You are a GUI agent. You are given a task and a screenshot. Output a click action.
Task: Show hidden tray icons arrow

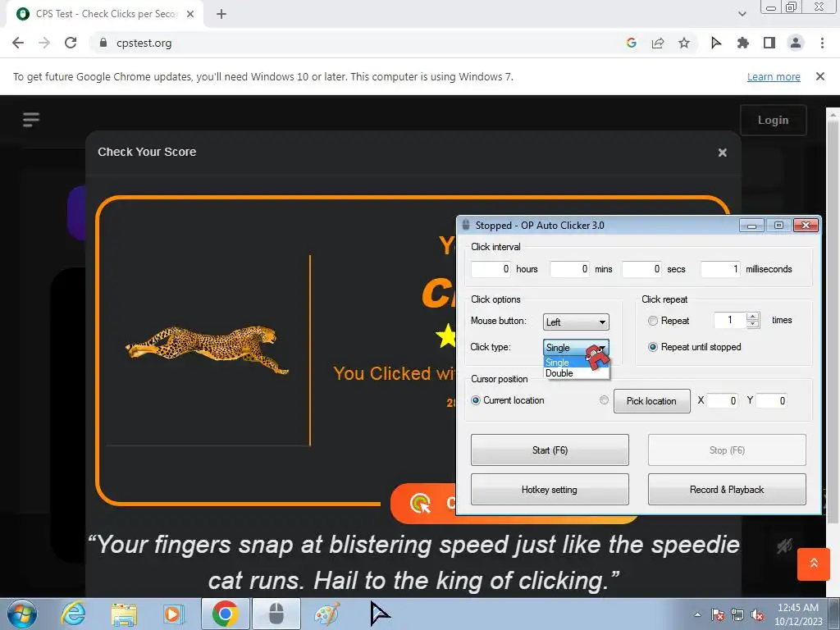(697, 614)
